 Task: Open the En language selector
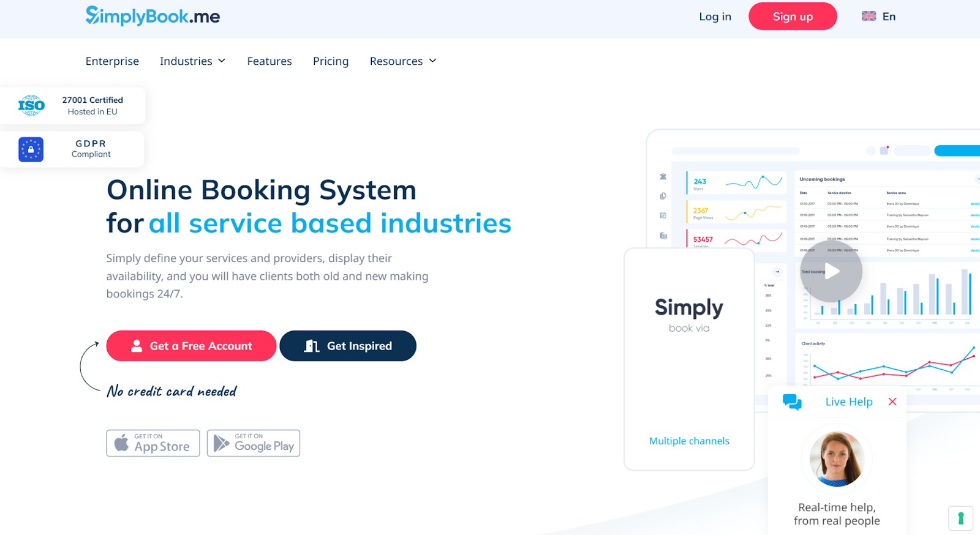coord(878,17)
